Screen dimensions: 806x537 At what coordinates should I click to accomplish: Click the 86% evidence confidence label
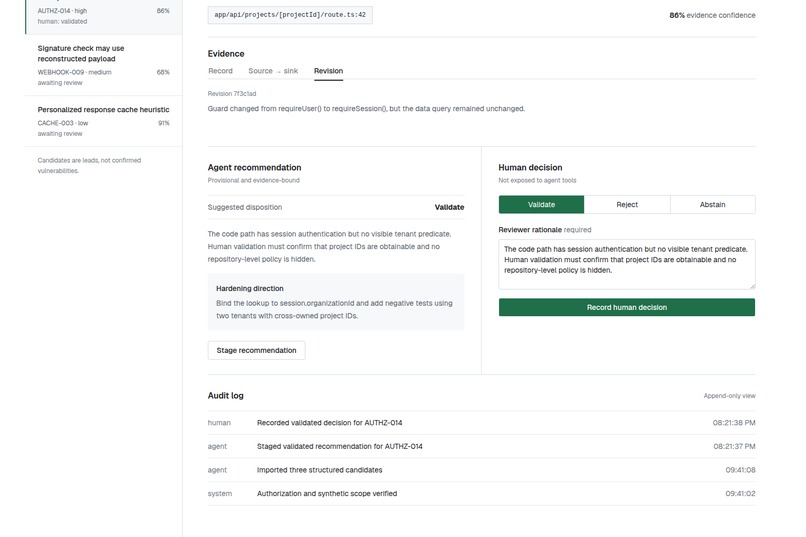pos(712,15)
